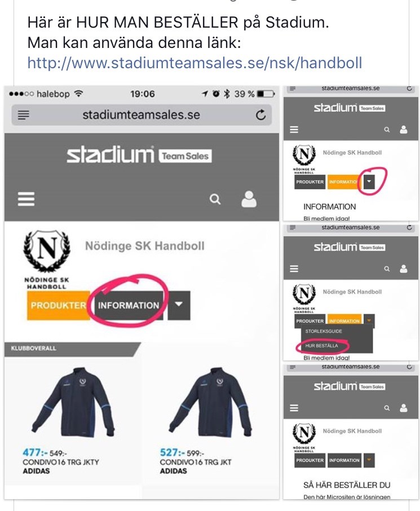The height and width of the screenshot is (511, 420).
Task: Click the user icon in the bottom-right screenshot
Action: click(x=404, y=408)
